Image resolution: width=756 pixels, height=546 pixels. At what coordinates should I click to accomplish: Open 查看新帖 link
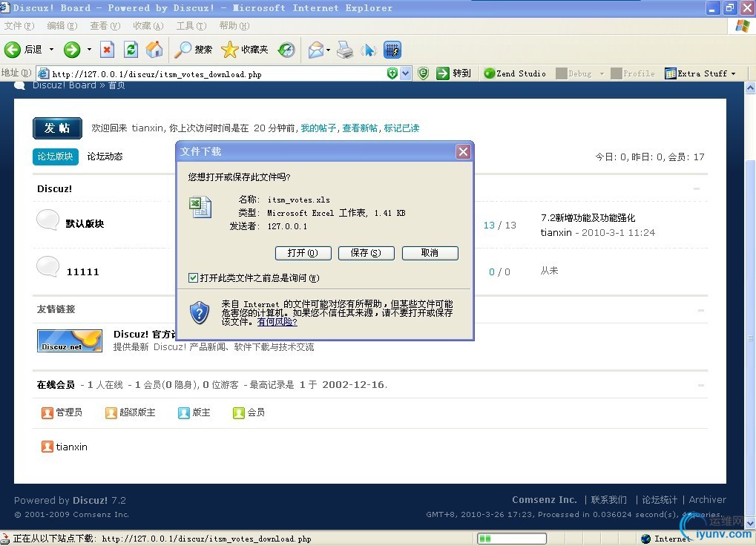point(360,128)
